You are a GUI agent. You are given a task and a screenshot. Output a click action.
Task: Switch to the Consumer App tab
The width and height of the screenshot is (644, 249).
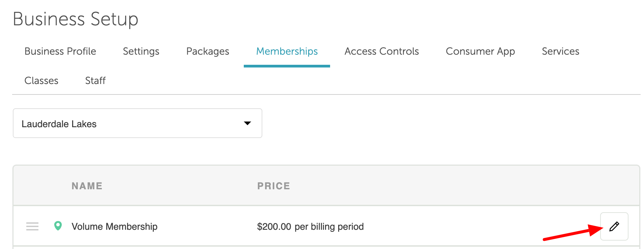click(480, 51)
